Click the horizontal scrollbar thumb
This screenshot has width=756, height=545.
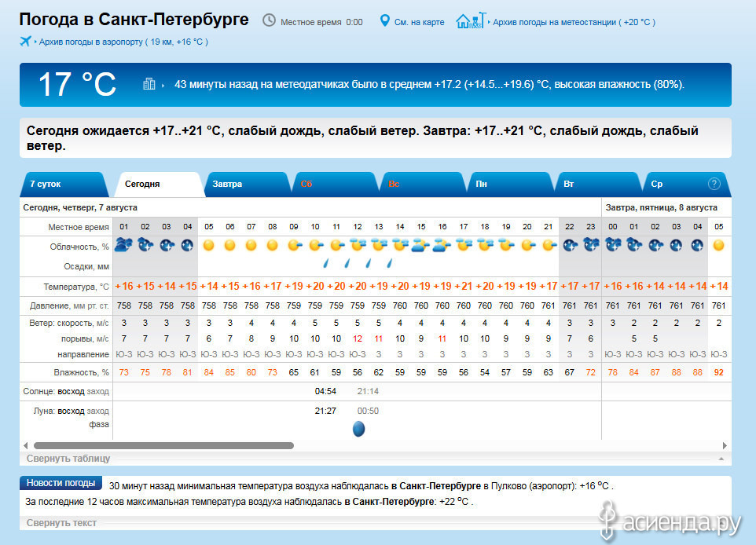(163, 446)
